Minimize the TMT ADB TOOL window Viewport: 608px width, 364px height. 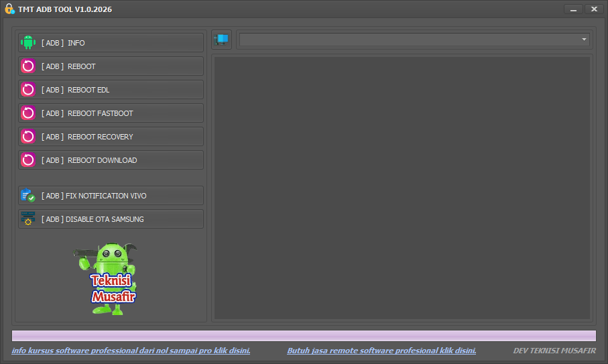point(573,9)
